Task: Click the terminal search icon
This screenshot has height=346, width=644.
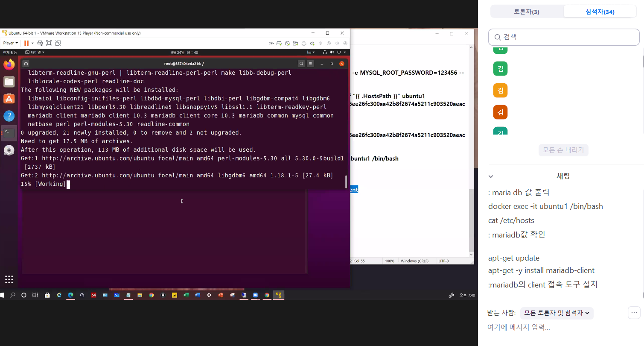Action: 301,64
